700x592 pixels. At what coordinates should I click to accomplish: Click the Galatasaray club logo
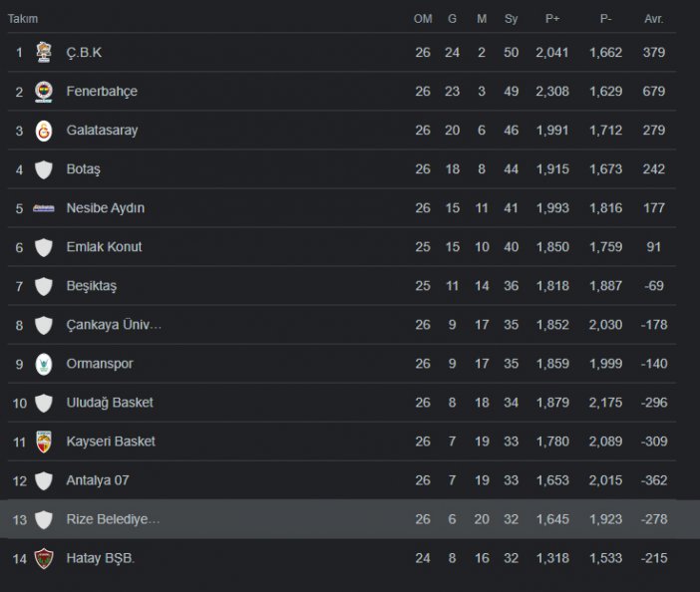[x=43, y=131]
